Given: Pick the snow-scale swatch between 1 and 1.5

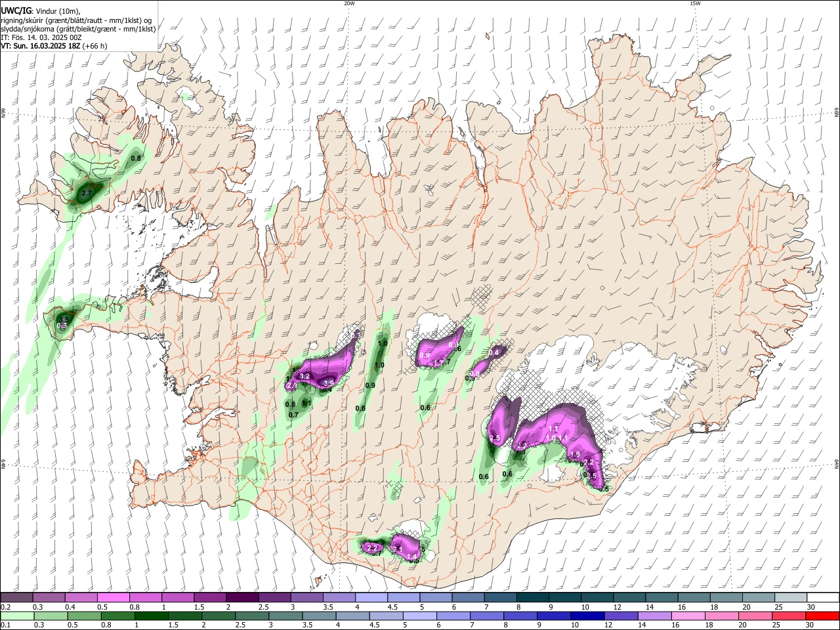Looking at the screenshot, I should click(177, 597).
